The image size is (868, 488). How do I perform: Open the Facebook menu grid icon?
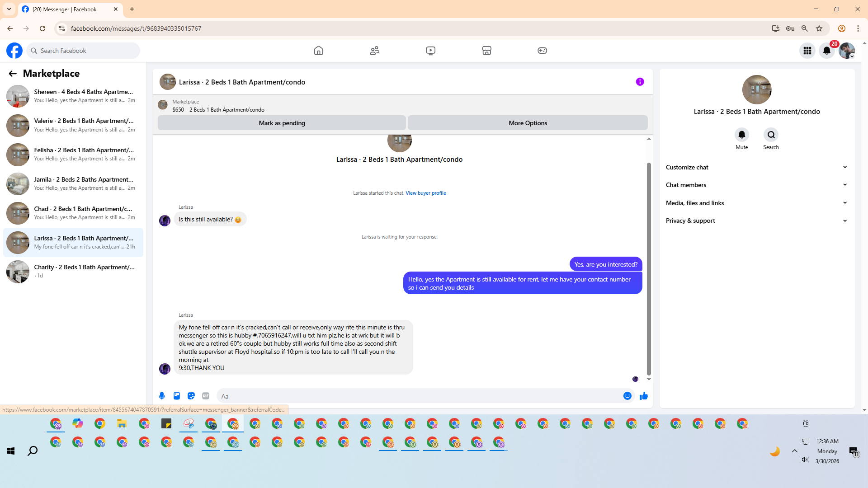[807, 51]
